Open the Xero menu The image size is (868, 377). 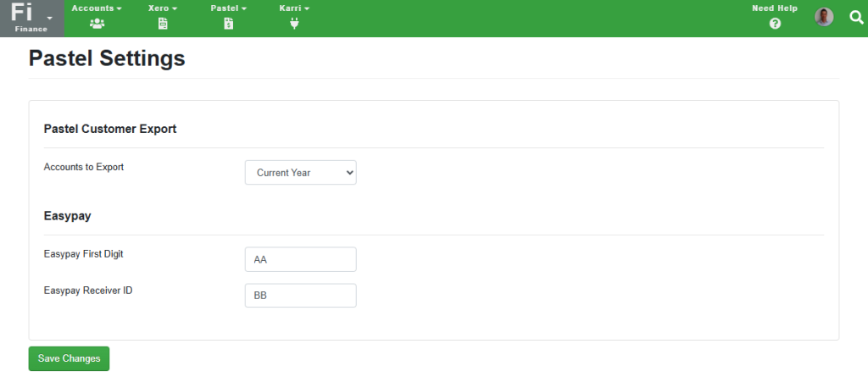coord(163,8)
